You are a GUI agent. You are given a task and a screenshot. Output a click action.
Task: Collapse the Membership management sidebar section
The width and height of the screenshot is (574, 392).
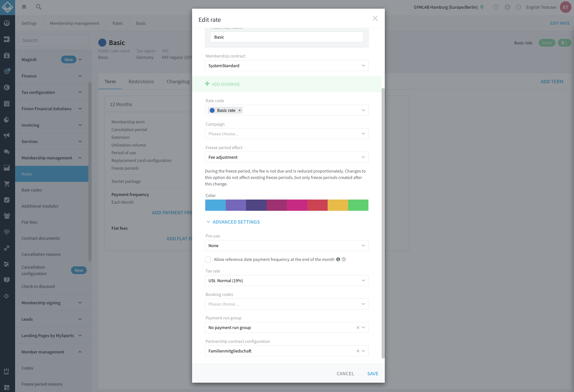click(x=52, y=158)
